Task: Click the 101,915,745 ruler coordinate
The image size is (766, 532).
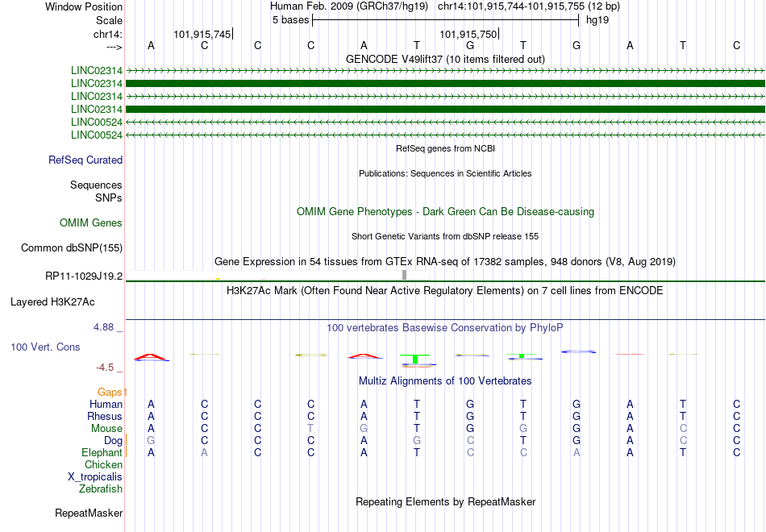Action: (x=202, y=34)
